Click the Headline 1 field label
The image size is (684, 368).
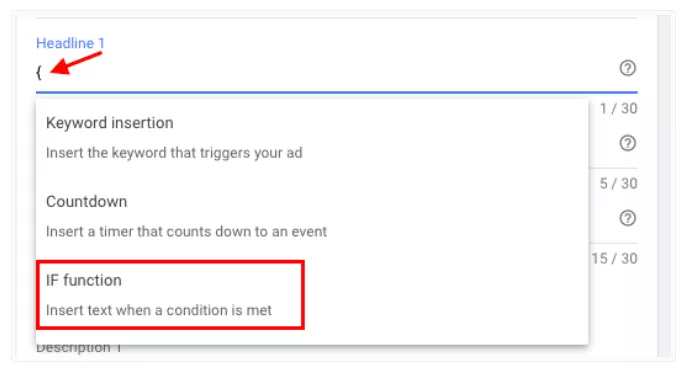pyautogui.click(x=70, y=43)
